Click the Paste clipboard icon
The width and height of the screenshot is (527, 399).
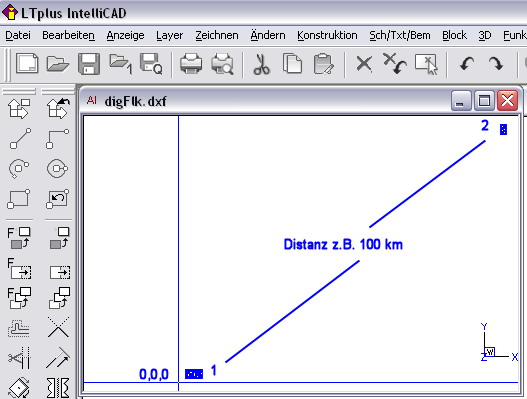click(x=323, y=64)
